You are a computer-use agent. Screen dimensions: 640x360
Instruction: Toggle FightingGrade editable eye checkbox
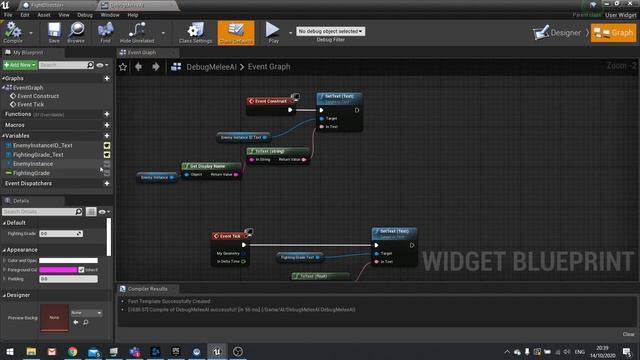coord(107,173)
